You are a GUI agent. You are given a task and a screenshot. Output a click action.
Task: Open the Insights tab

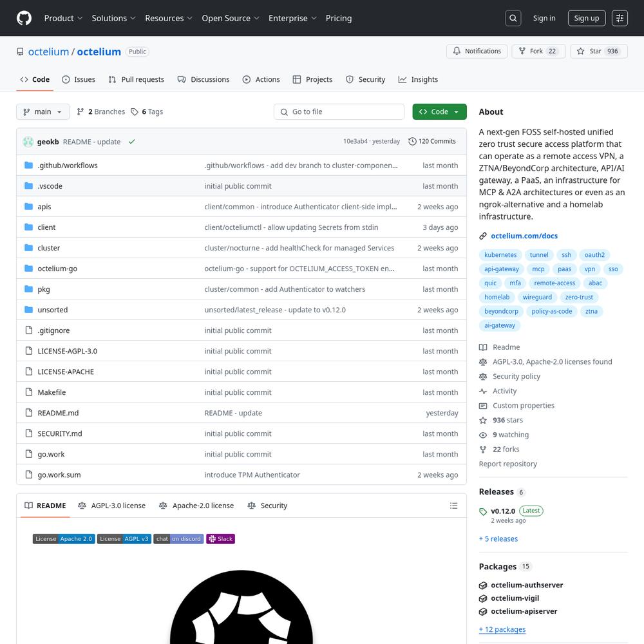coord(418,79)
